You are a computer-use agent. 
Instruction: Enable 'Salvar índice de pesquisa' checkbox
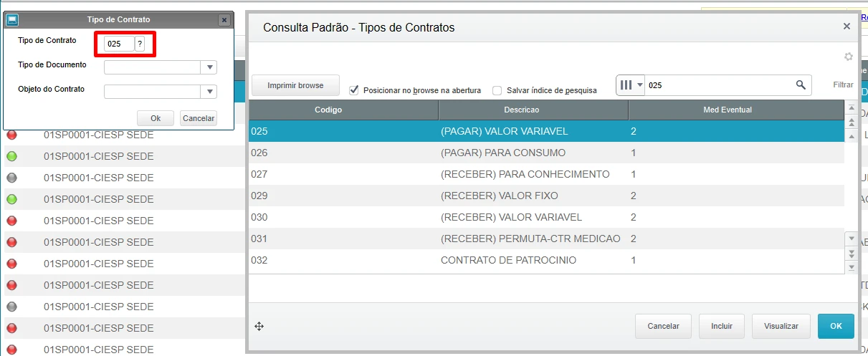[497, 90]
